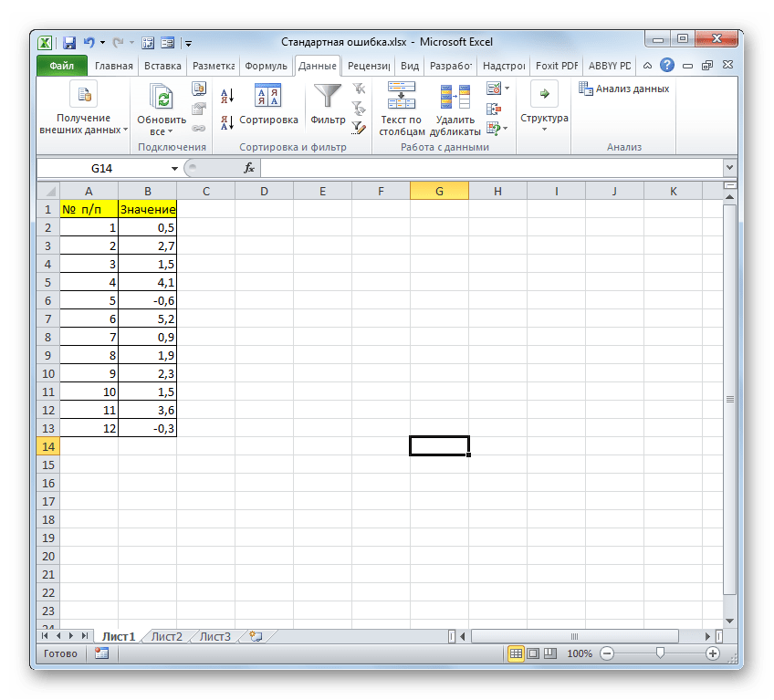
Task: Click Текст по столбцам button
Action: [x=402, y=110]
